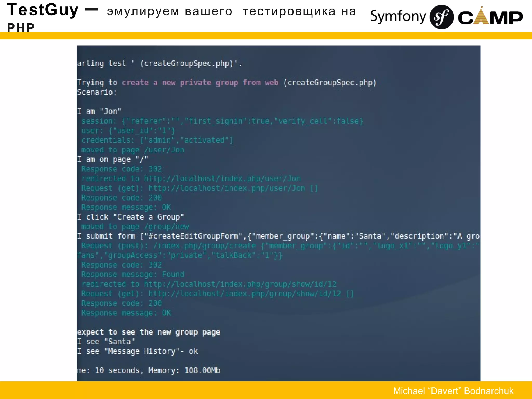532x399 pixels.
Task: Click the line 'I click "Create a Group"'
Action: 131,217
